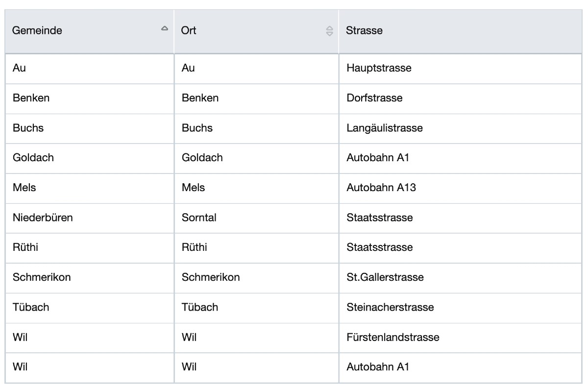
Task: Click the Strasse column header
Action: pos(364,31)
